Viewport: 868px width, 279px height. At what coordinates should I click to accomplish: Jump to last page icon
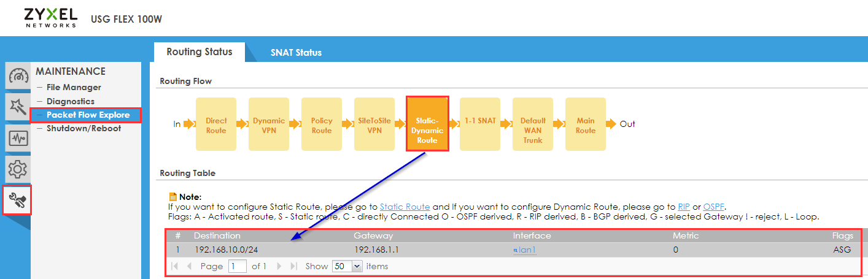coord(293,266)
